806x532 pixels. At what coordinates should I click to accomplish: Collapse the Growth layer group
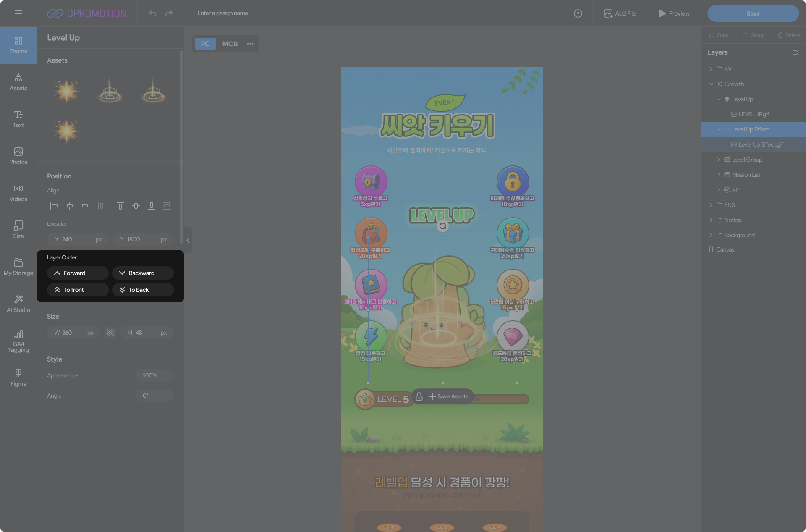point(711,84)
